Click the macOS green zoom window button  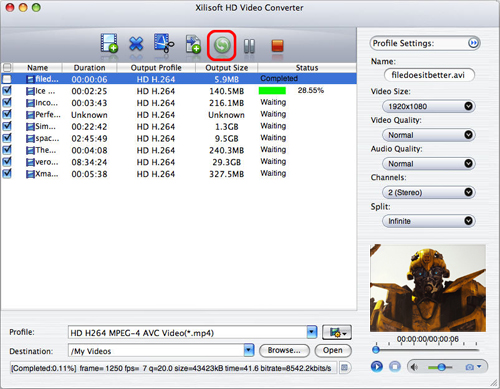click(x=36, y=7)
